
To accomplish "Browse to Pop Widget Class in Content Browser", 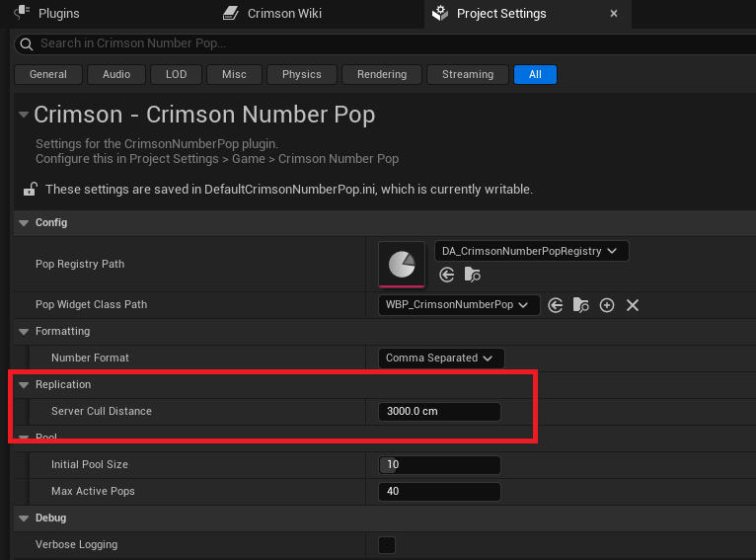I will point(581,305).
